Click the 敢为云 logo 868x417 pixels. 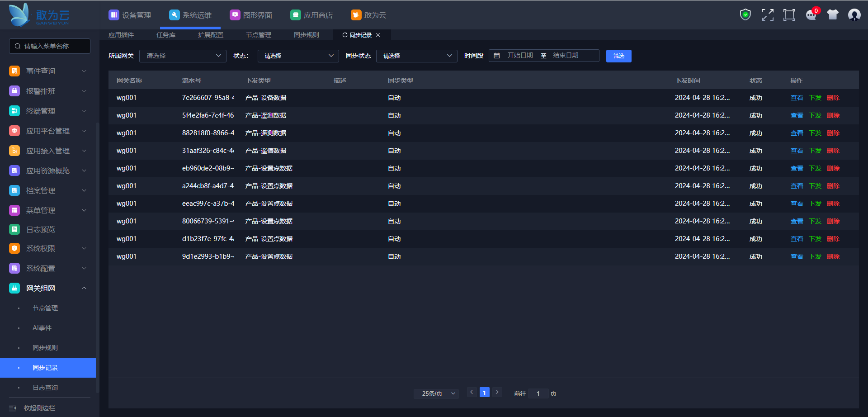(39, 15)
